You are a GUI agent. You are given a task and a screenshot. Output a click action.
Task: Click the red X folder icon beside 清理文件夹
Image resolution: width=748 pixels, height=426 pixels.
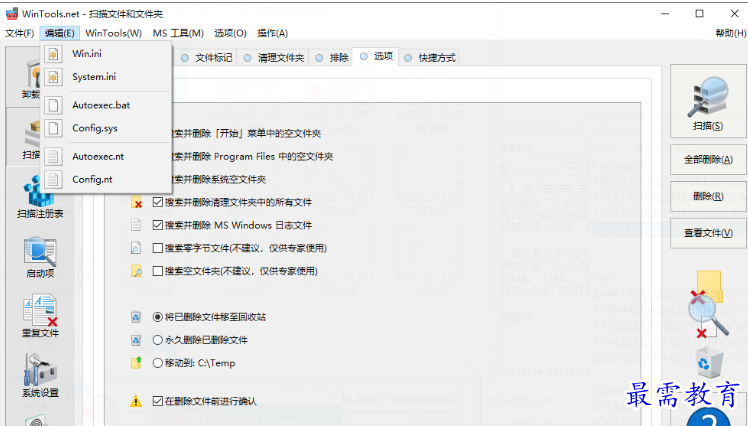(136, 202)
